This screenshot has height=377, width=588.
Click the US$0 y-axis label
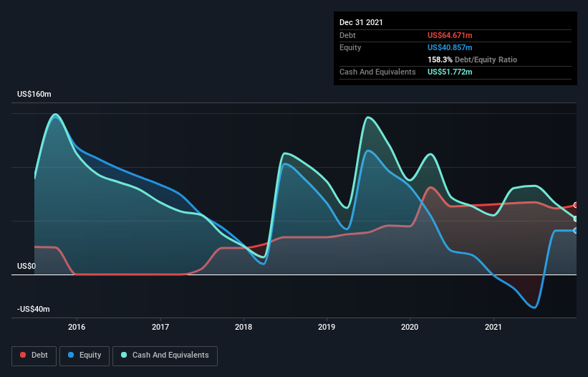tap(26, 267)
